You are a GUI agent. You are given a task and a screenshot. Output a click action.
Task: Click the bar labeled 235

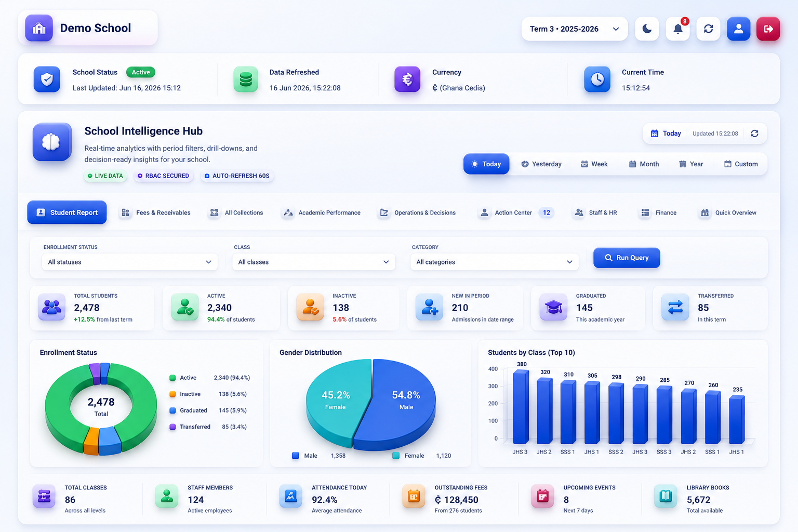click(737, 420)
